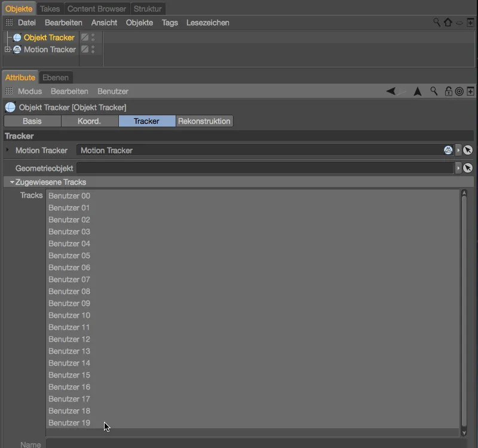Viewport: 478px width, 448px height.
Task: Switch to the Attribute tab
Action: point(20,78)
